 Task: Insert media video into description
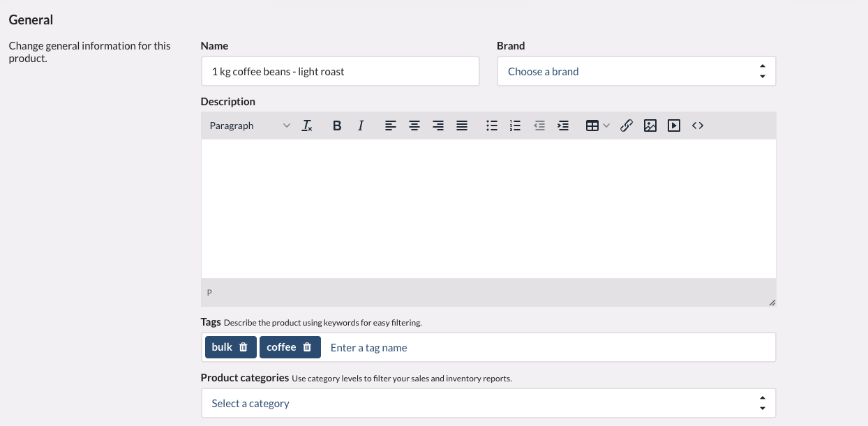pyautogui.click(x=674, y=125)
